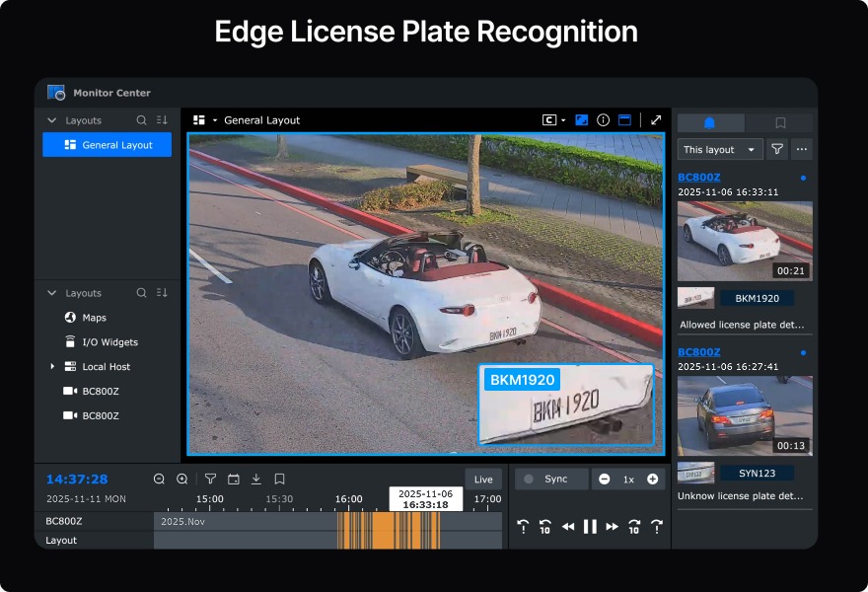Expand the Local Host tree node
This screenshot has width=868, height=592.
[x=52, y=367]
